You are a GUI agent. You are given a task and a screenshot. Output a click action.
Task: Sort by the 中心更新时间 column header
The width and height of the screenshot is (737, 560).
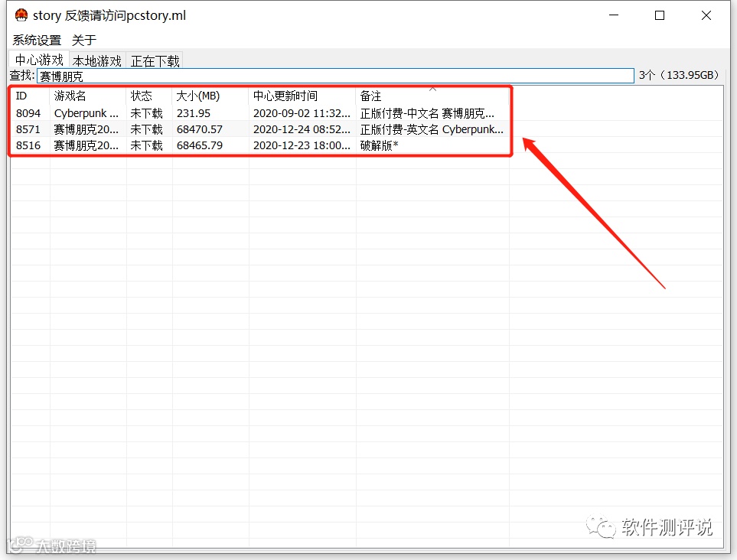[302, 96]
